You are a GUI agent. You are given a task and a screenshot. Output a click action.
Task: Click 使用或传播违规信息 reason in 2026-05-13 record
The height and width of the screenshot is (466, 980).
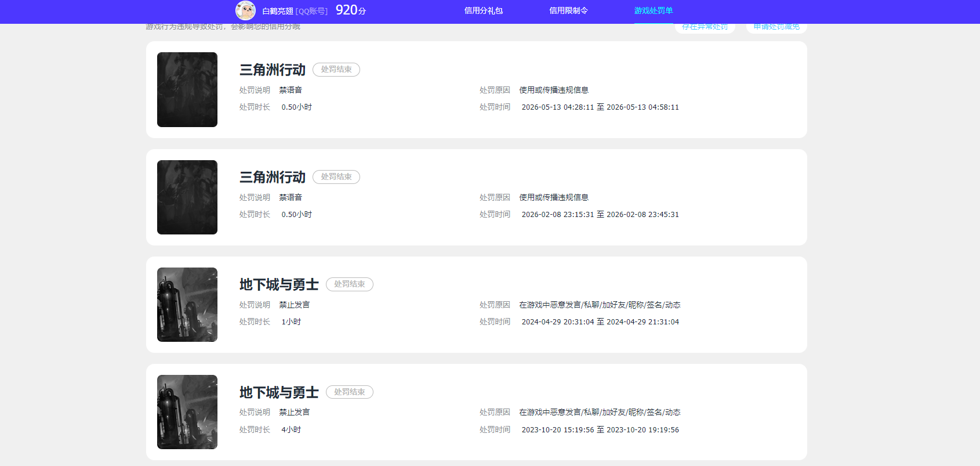click(x=554, y=90)
